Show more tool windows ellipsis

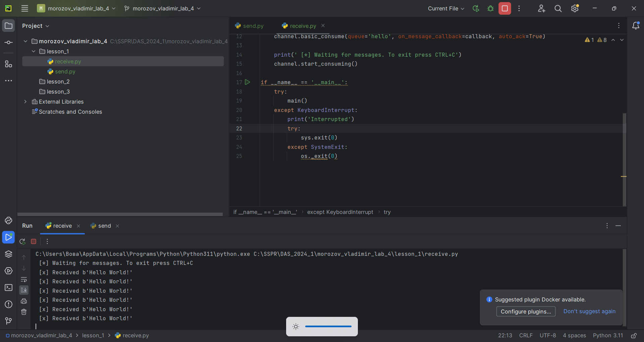(8, 81)
